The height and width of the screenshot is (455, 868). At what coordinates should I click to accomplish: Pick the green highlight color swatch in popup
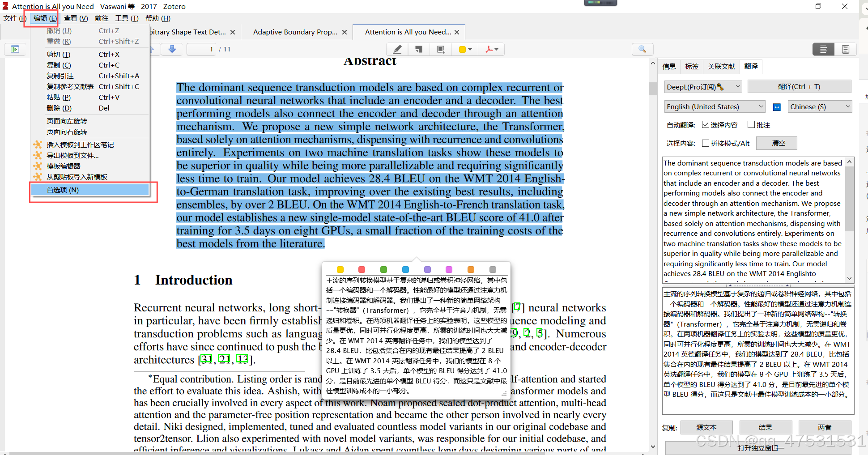383,269
